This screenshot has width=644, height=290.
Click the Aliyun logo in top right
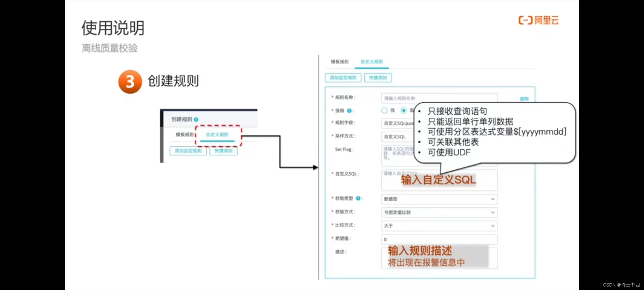click(538, 20)
